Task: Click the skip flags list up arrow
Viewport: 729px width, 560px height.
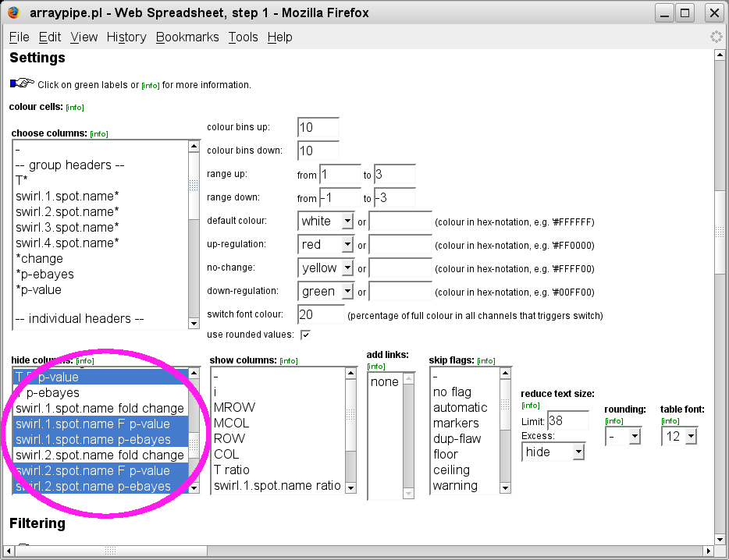Action: [505, 373]
